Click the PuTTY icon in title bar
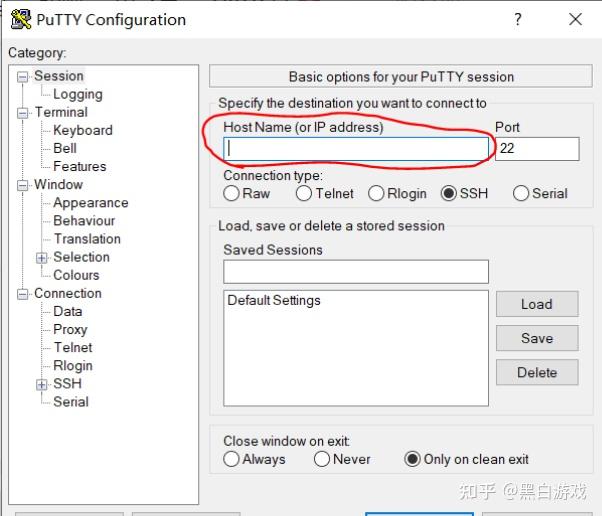This screenshot has height=516, width=602. (21, 19)
